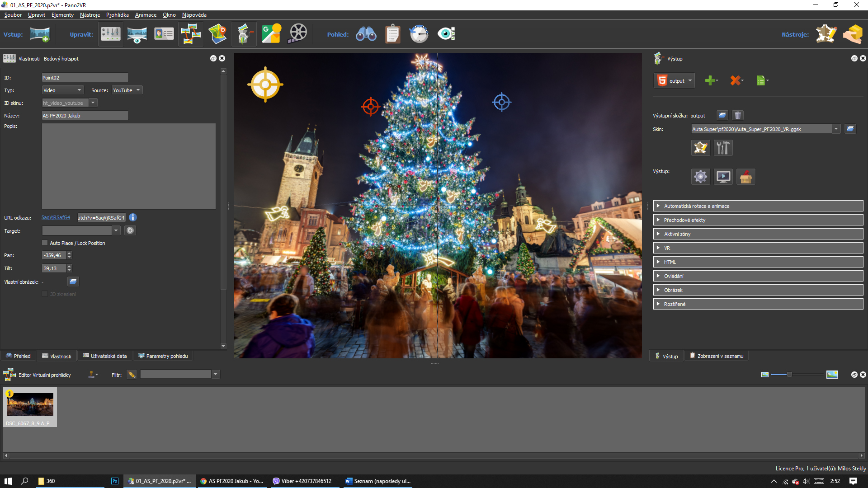
Task: Open the Tour Map icon
Action: pos(217,34)
